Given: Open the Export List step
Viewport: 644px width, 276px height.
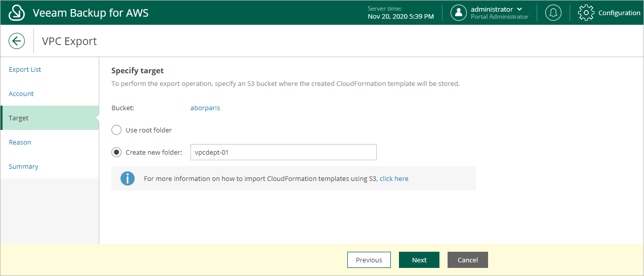Looking at the screenshot, I should (25, 69).
